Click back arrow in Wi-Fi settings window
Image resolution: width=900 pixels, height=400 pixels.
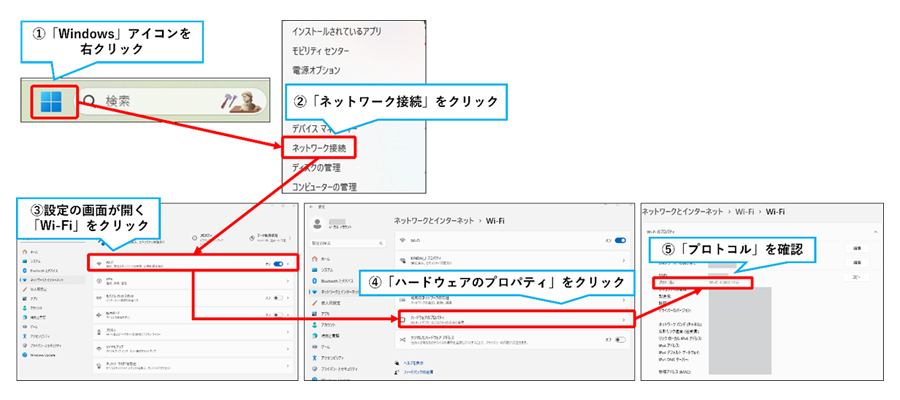[312, 207]
